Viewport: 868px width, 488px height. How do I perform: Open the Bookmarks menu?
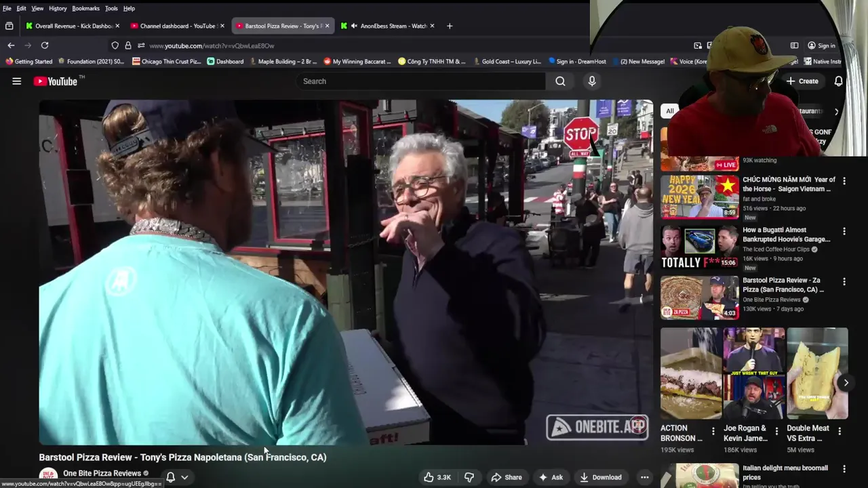coord(86,8)
